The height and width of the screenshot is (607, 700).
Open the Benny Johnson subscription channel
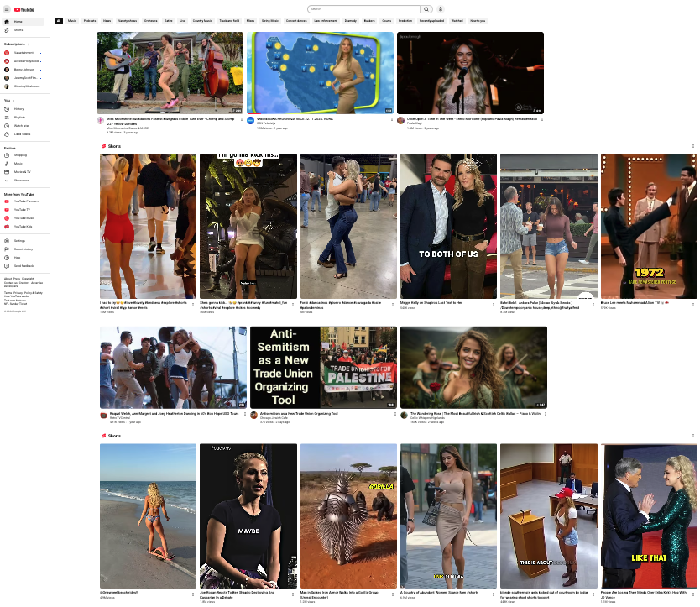(24, 70)
